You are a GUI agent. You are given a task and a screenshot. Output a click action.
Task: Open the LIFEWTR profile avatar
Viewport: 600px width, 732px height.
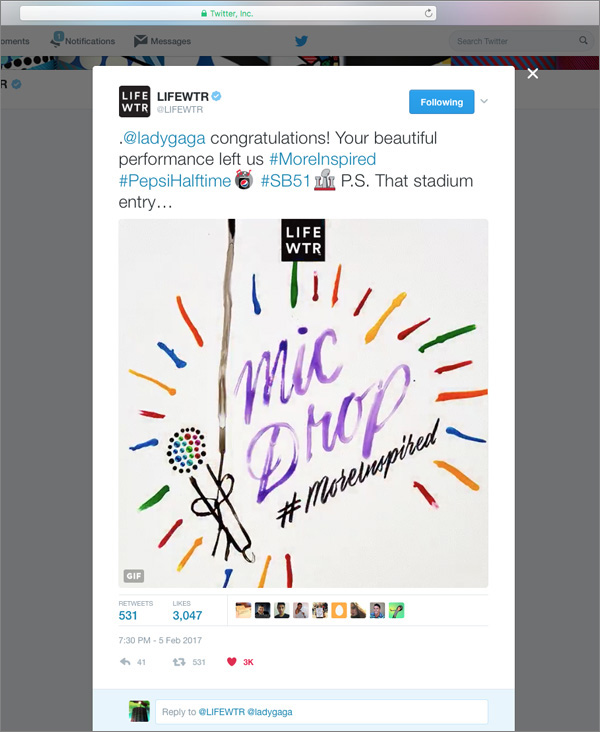coord(134,101)
